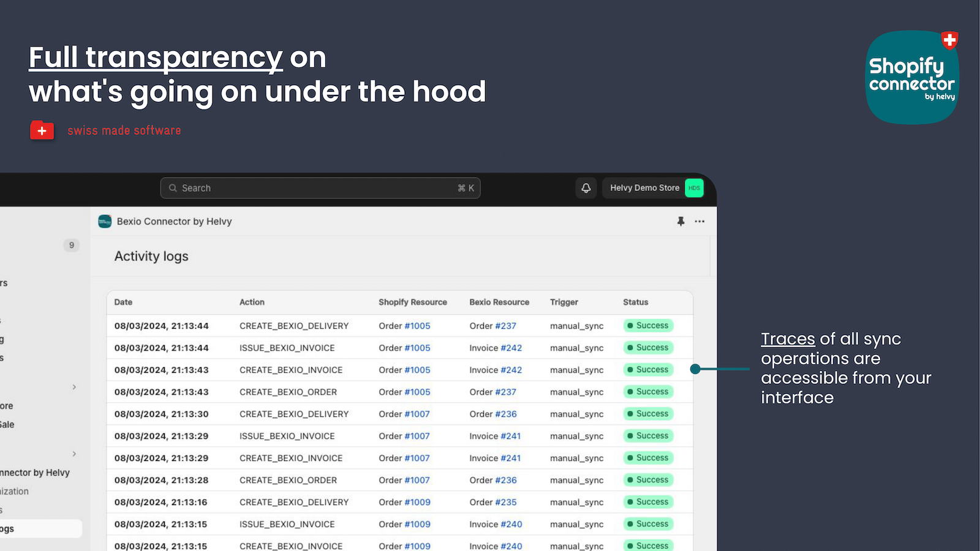Click the date 08/03/2024, 21:13:28

pyautogui.click(x=161, y=480)
